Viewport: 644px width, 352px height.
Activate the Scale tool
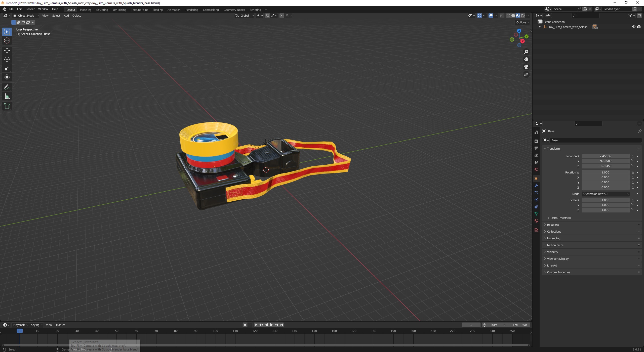(7, 68)
